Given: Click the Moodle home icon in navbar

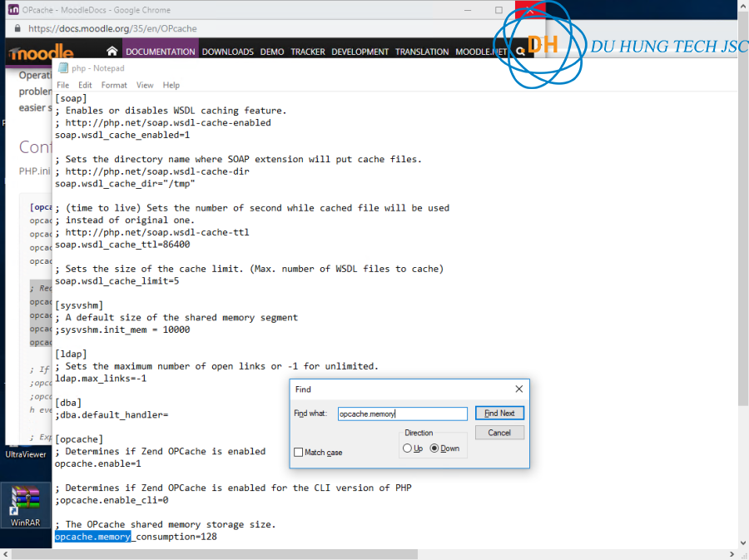Looking at the screenshot, I should click(x=112, y=52).
